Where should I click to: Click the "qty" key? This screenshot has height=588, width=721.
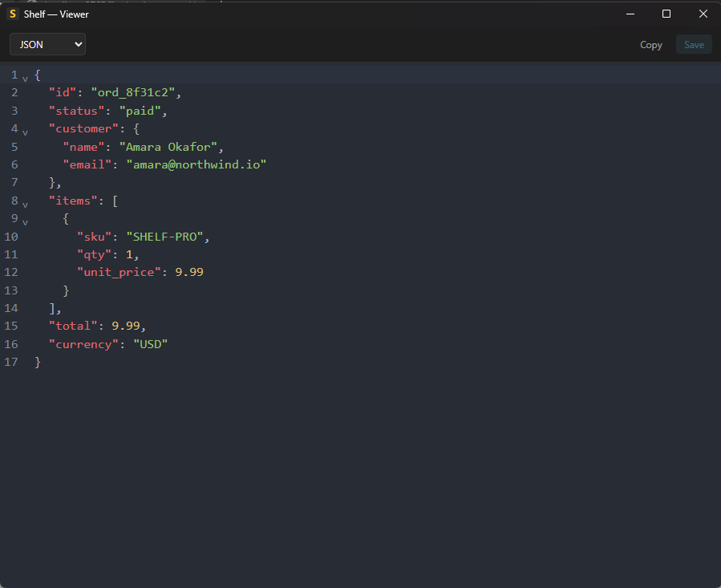[x=95, y=254]
